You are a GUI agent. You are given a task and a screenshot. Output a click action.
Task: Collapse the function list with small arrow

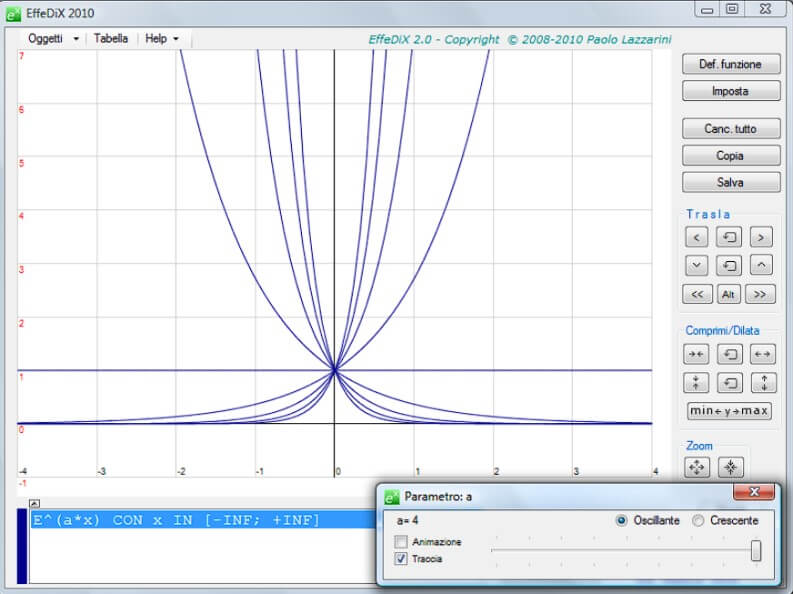pyautogui.click(x=34, y=503)
